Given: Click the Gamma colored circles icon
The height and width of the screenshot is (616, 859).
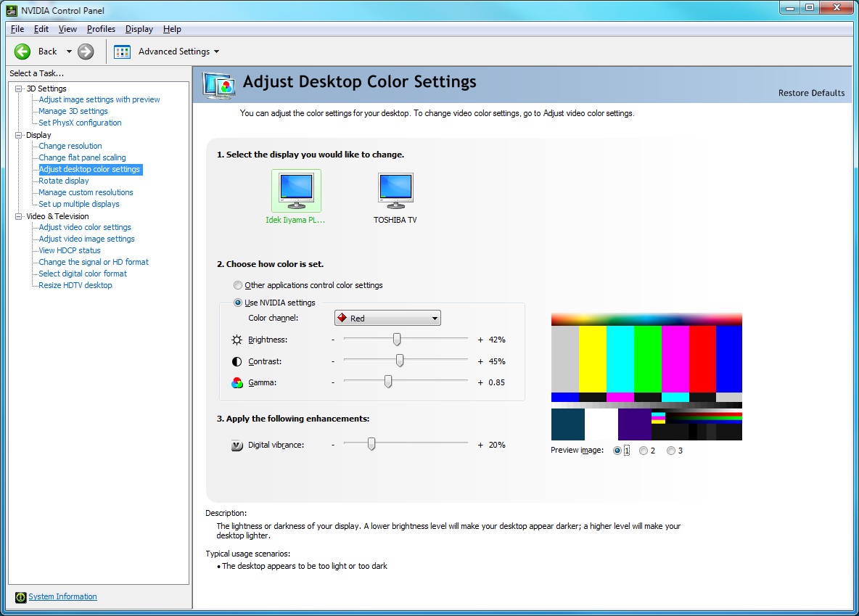Looking at the screenshot, I should [237, 382].
